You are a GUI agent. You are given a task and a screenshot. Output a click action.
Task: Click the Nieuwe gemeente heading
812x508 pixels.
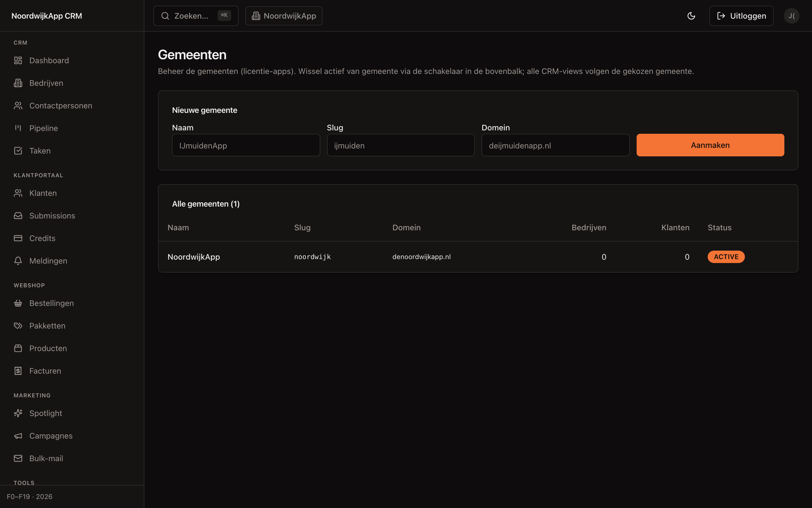(204, 110)
